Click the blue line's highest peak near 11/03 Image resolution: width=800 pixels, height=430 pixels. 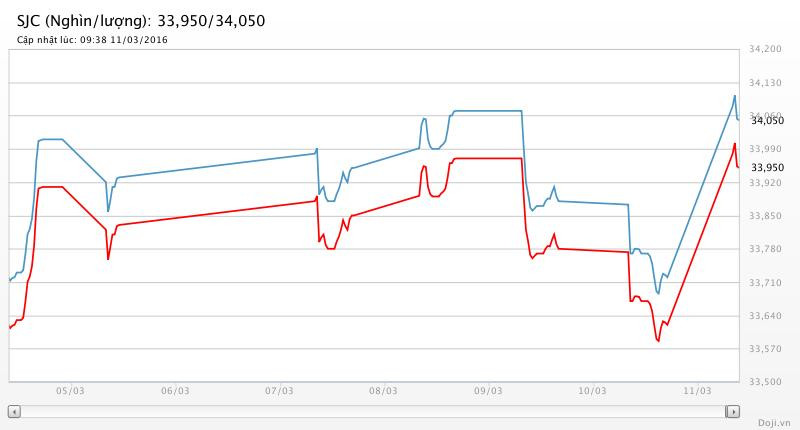734,96
